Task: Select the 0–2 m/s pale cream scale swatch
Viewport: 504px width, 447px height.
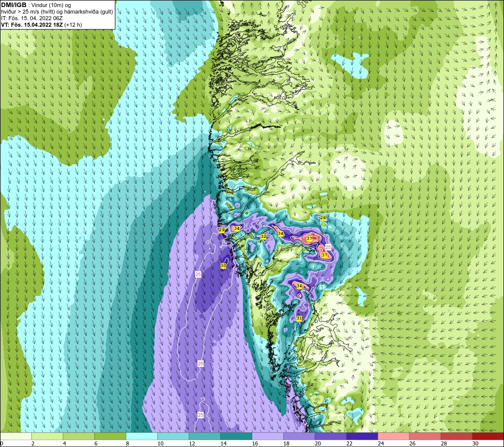Action: point(16,436)
